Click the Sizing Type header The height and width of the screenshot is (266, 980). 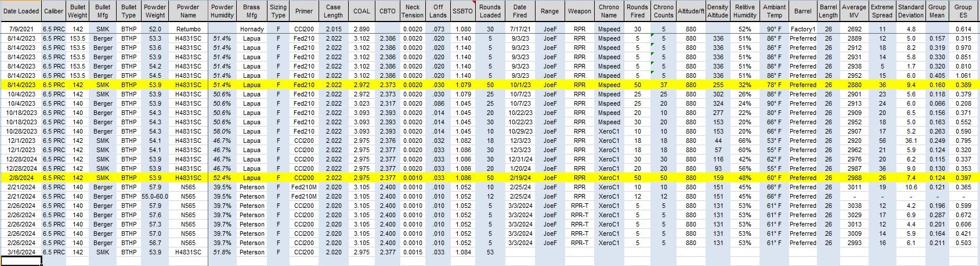click(x=278, y=11)
